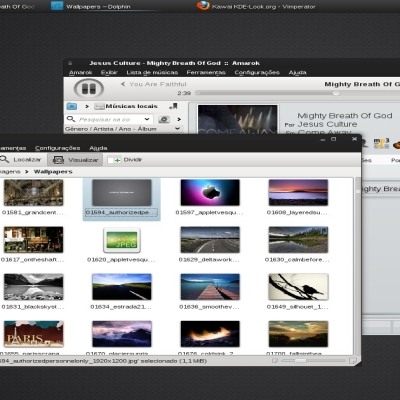Open Configurações menu in Amarok
The height and width of the screenshot is (400, 400).
tap(257, 72)
